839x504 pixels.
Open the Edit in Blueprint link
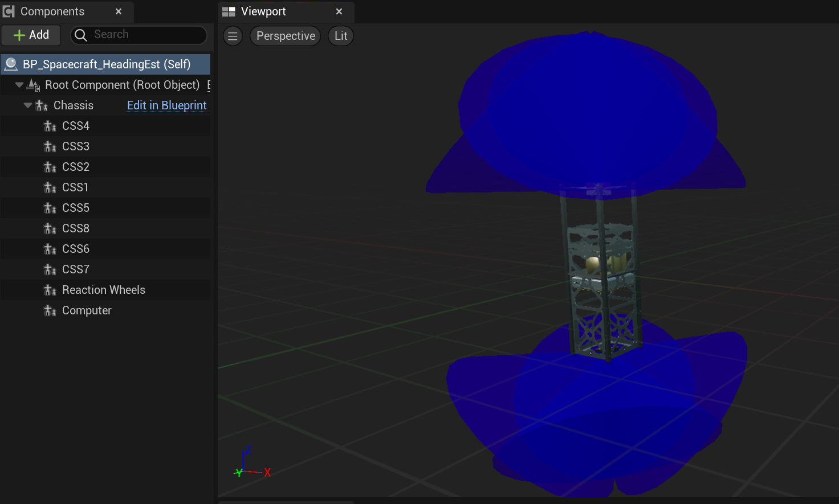[x=166, y=105]
